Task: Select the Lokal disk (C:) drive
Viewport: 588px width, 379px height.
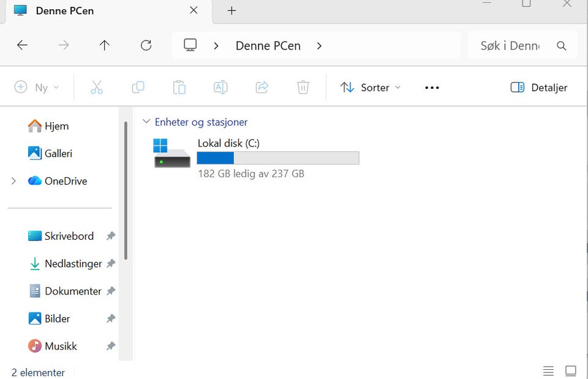Action: click(x=257, y=158)
